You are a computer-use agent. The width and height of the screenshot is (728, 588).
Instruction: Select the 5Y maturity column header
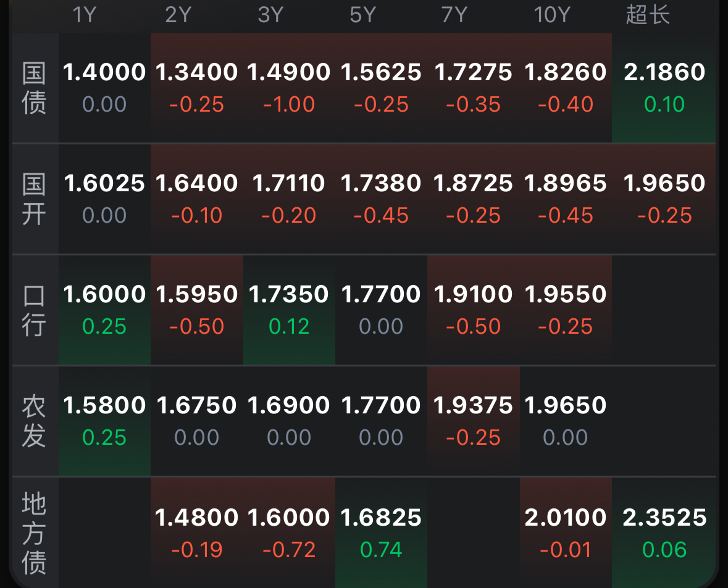click(x=362, y=14)
